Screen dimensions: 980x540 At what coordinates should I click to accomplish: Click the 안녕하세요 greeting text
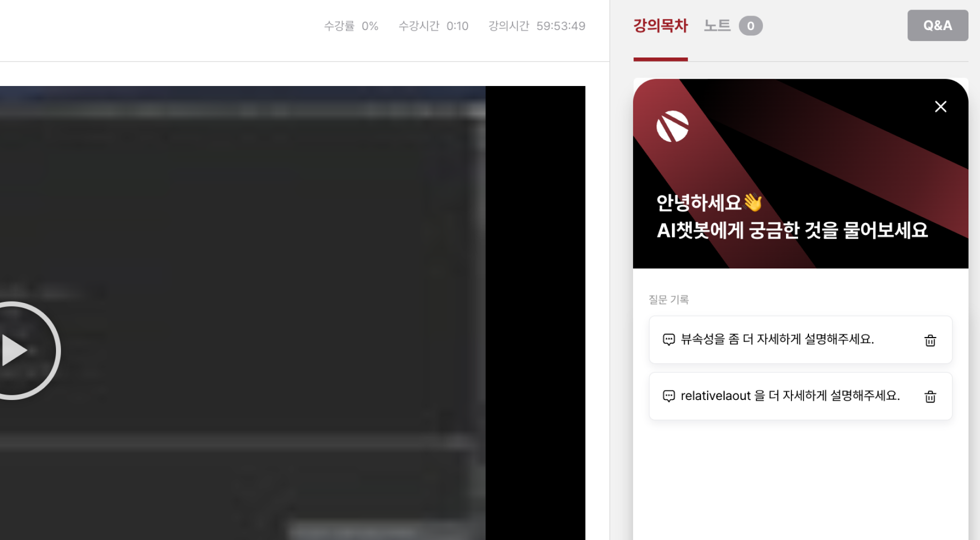709,202
